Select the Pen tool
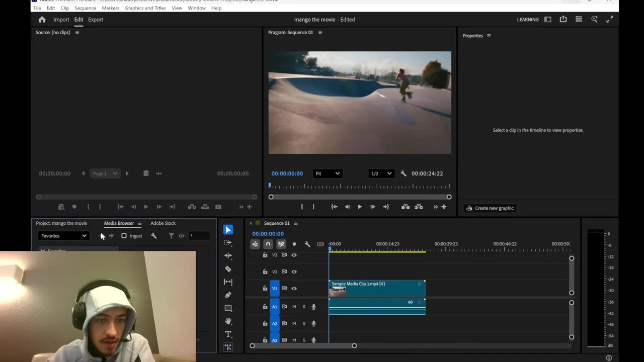This screenshot has height=362, width=644. point(228,295)
